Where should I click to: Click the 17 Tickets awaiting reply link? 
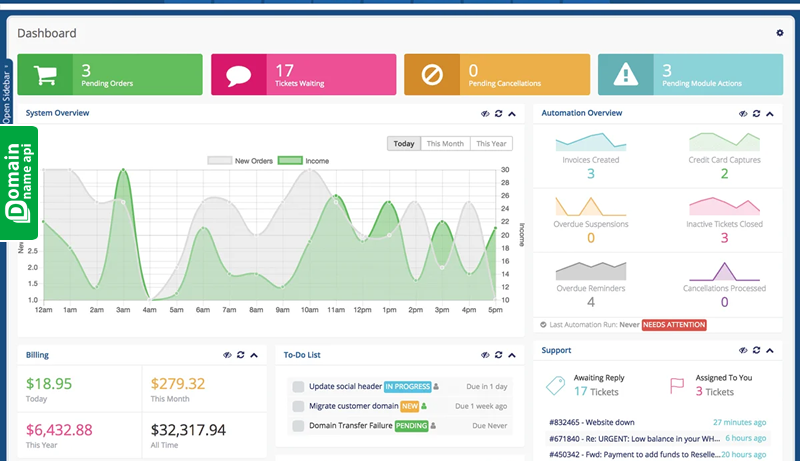596,392
